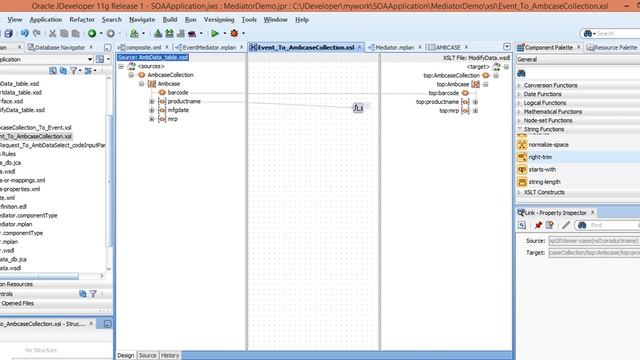Expand the source mfgdate node
This screenshot has width=640, height=360.
(x=151, y=110)
